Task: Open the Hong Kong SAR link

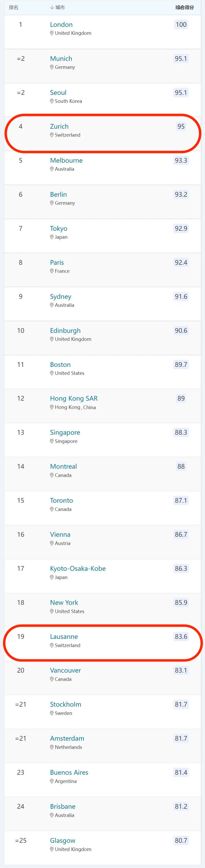Action: (74, 398)
